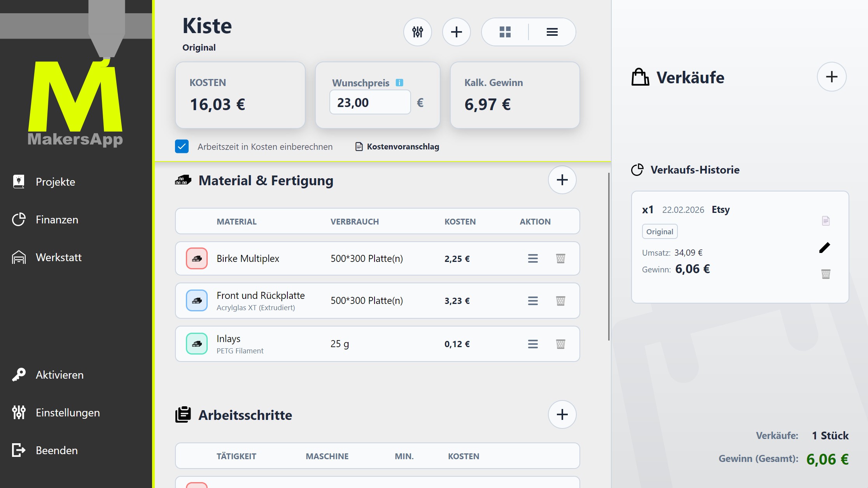The width and height of the screenshot is (868, 488).
Task: Toggle Arbeitszeit in Kosten einberechnen checkbox
Action: (x=182, y=147)
